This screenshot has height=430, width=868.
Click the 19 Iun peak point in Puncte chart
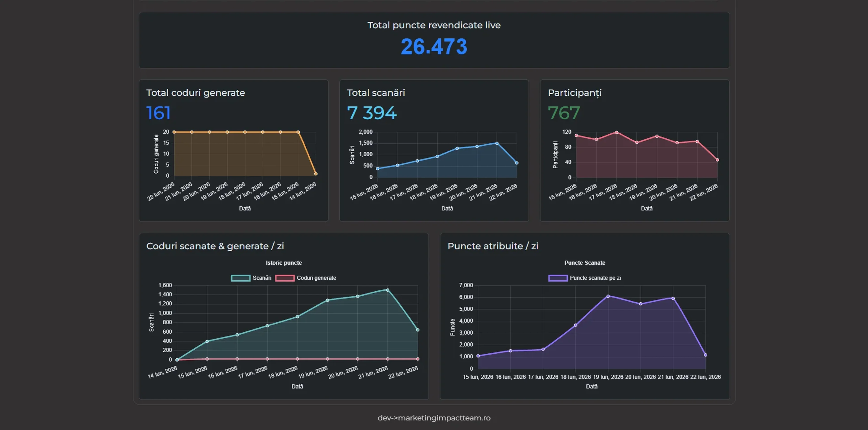pyautogui.click(x=608, y=296)
